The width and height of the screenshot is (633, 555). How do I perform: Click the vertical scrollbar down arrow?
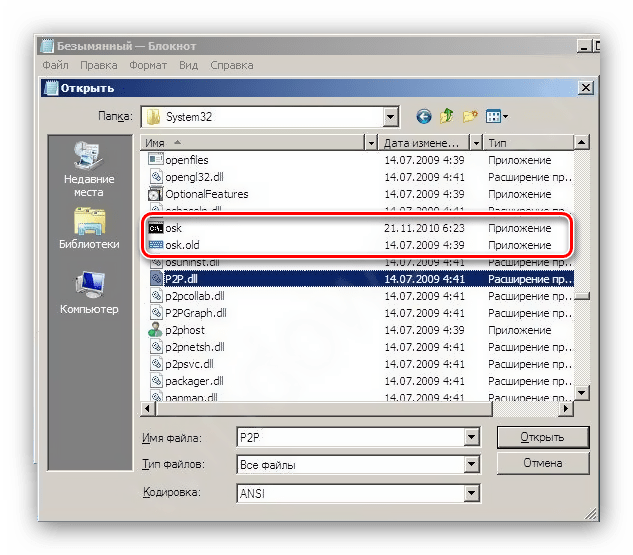[x=581, y=393]
